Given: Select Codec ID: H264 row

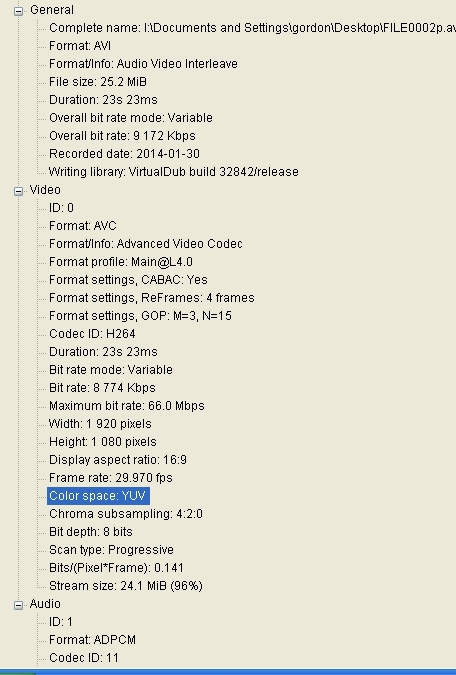Looking at the screenshot, I should [x=92, y=334].
